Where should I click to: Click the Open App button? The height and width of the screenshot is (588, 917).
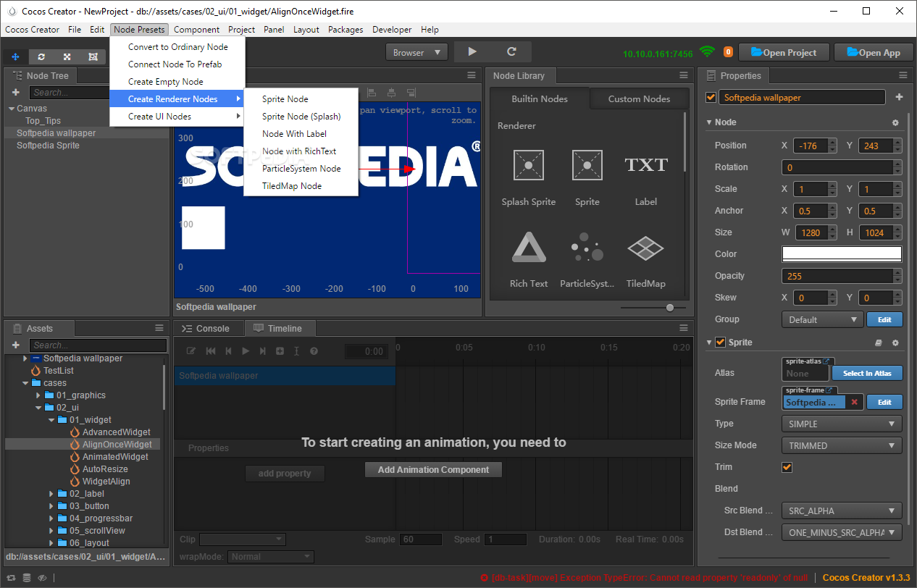tap(874, 52)
